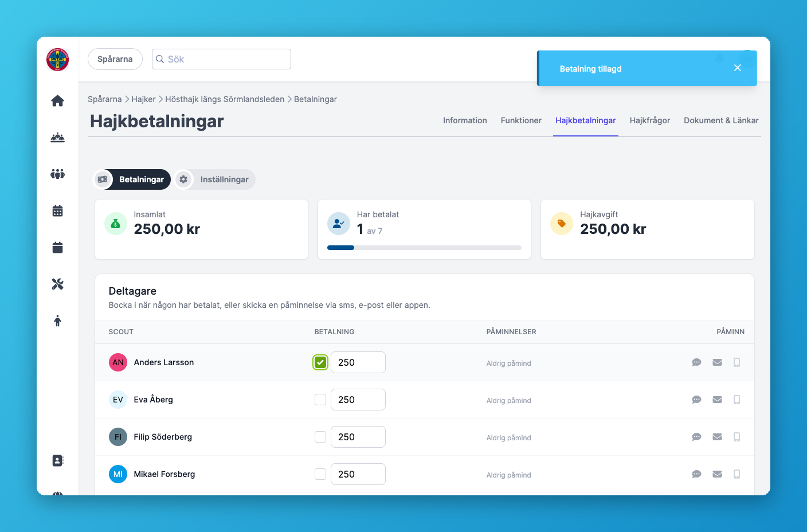The height and width of the screenshot is (532, 807).
Task: Edit payment amount for Mikael Forsberg
Action: 358,474
